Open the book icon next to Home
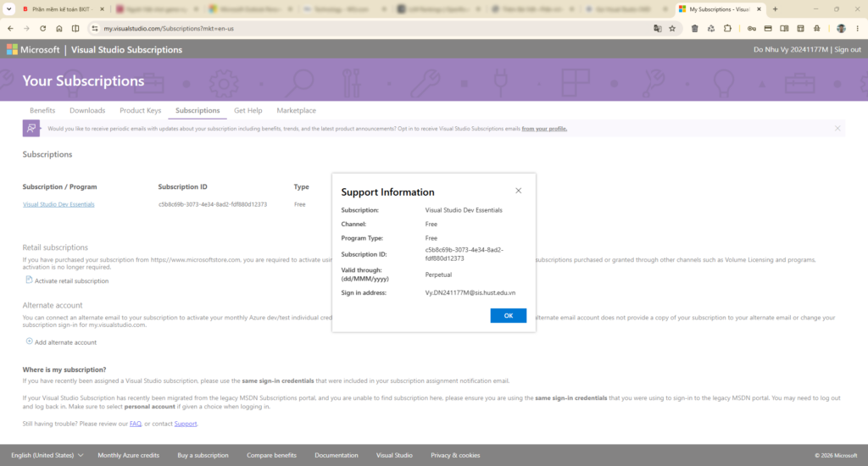This screenshot has height=466, width=868. pos(75,28)
